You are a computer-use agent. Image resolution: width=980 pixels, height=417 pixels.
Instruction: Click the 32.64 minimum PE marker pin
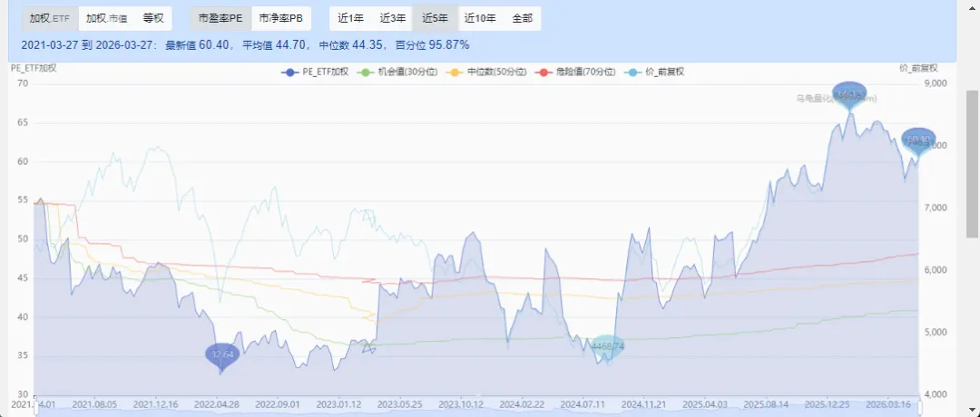tap(222, 355)
